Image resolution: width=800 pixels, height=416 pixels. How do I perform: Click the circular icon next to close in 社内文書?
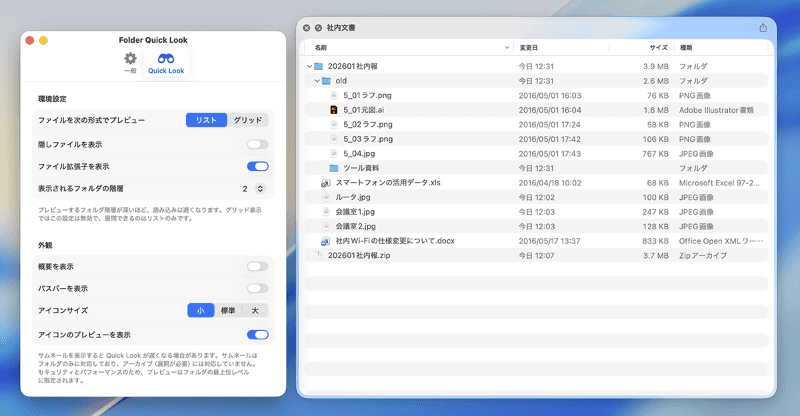point(318,28)
